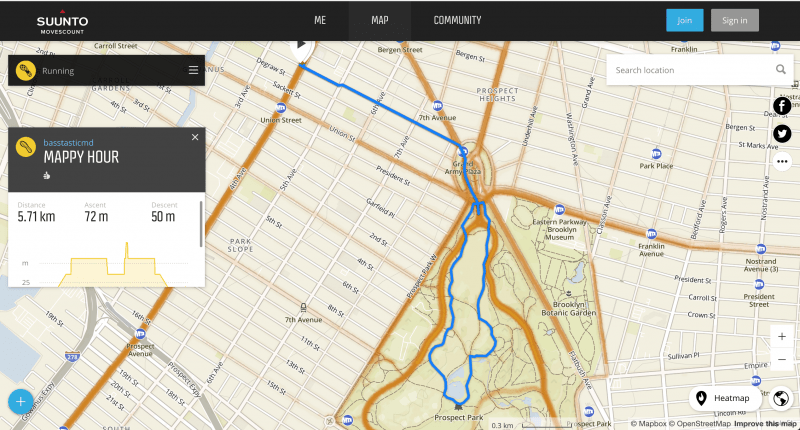Click the globe map style icon
The image size is (800, 430).
tap(781, 399)
